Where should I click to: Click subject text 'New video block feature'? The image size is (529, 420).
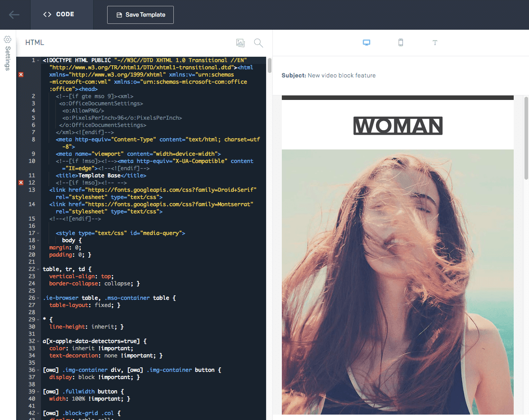[x=341, y=76]
